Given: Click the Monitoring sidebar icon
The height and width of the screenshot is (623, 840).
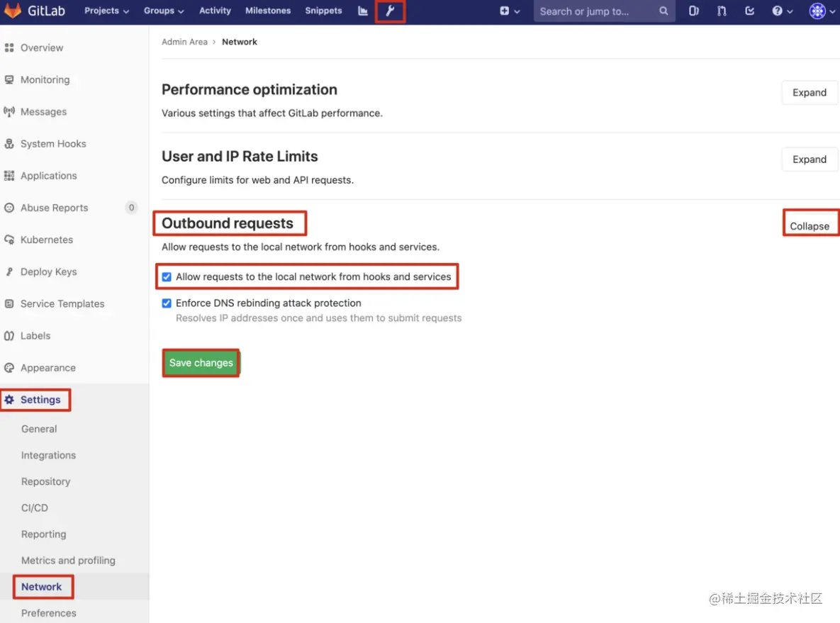Looking at the screenshot, I should pyautogui.click(x=9, y=80).
